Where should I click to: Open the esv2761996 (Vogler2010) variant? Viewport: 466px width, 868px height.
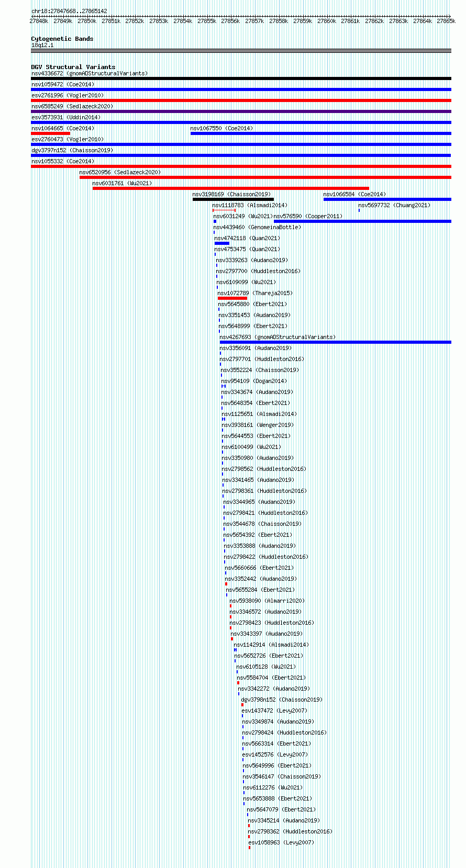pyautogui.click(x=68, y=95)
